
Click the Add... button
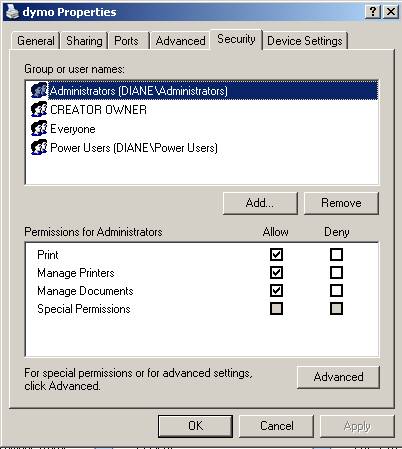[x=260, y=203]
